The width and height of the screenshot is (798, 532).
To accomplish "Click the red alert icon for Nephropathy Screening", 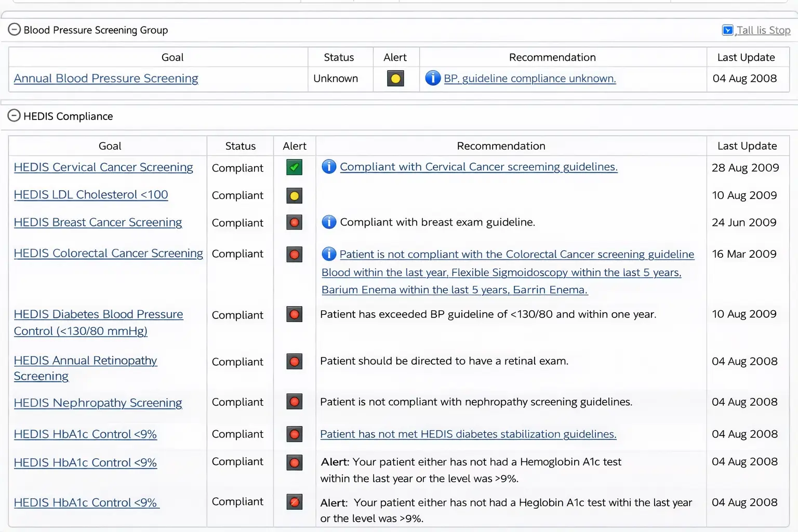I will click(294, 402).
